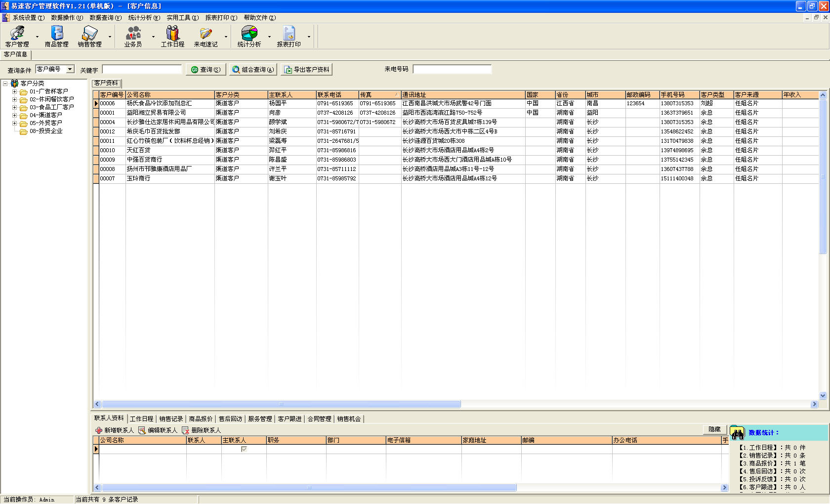Open the 帮助文件 menu
This screenshot has width=830, height=504.
259,18
